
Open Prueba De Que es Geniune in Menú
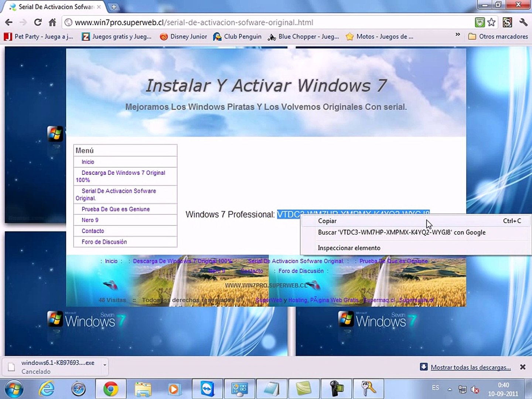click(116, 209)
